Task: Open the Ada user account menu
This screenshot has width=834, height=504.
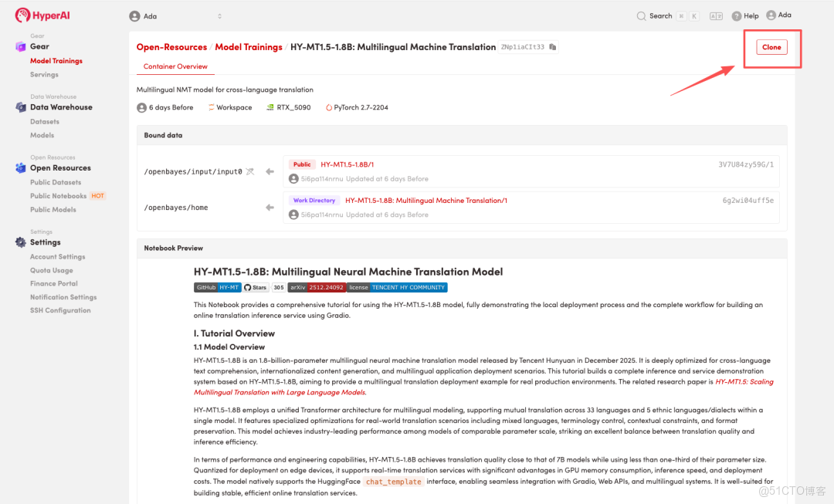Action: [778, 15]
